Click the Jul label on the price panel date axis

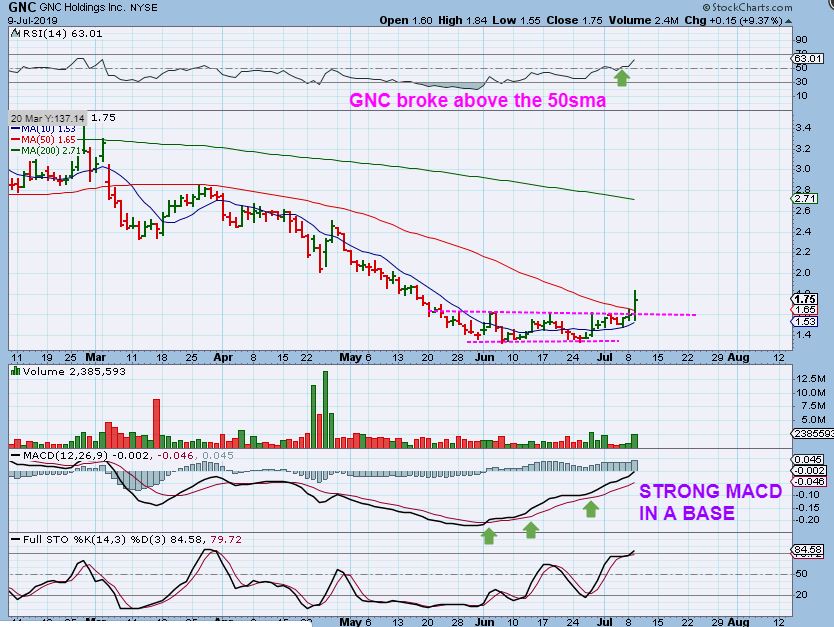click(604, 357)
